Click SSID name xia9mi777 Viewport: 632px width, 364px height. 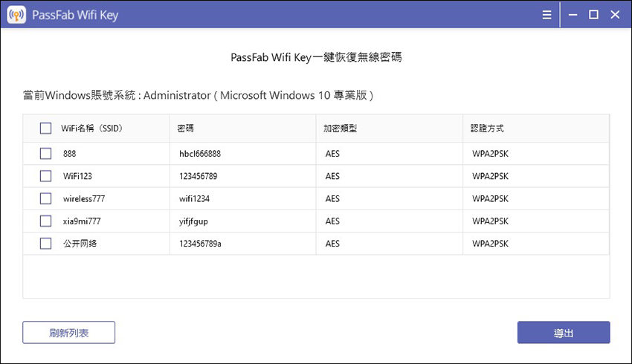[x=82, y=221]
